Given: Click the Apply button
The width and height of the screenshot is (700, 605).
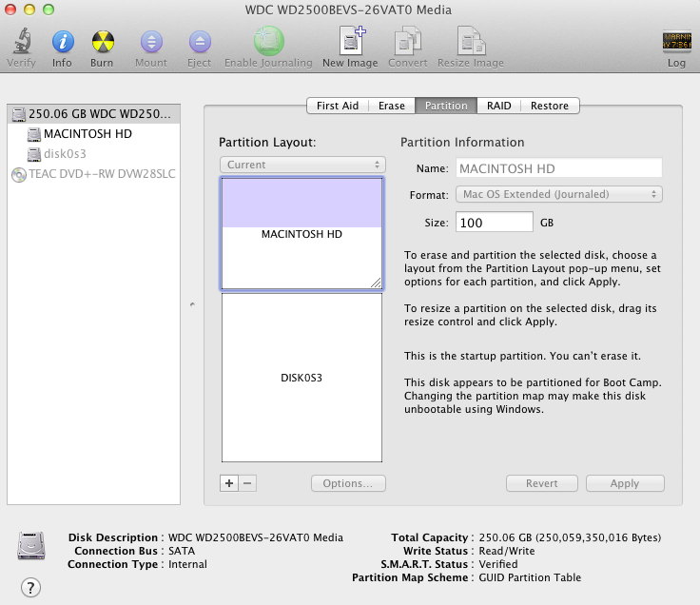Looking at the screenshot, I should click(x=624, y=483).
